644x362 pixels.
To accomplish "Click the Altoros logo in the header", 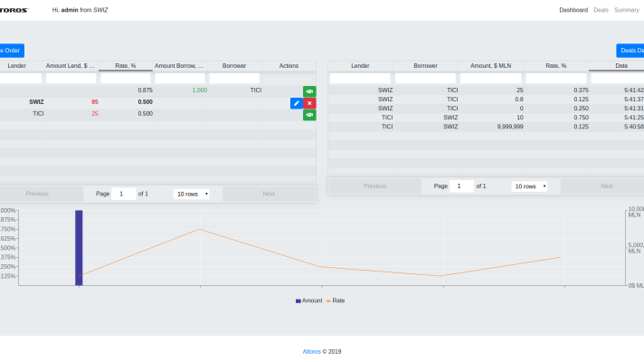I will point(14,10).
